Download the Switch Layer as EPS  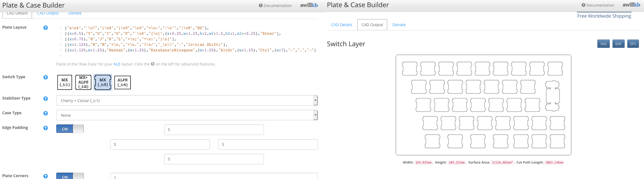(x=633, y=44)
